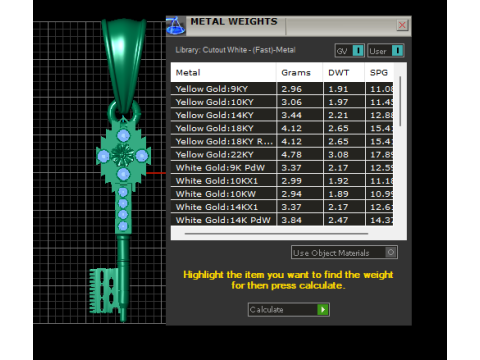This screenshot has height=360, width=480.
Task: Select the Yellow Gold:18KY row
Action: [282, 128]
